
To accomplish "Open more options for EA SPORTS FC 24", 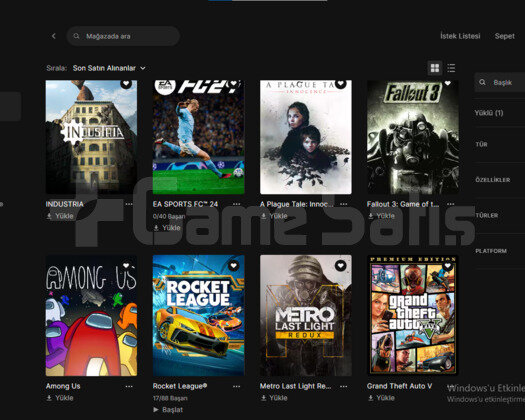I will (236, 204).
